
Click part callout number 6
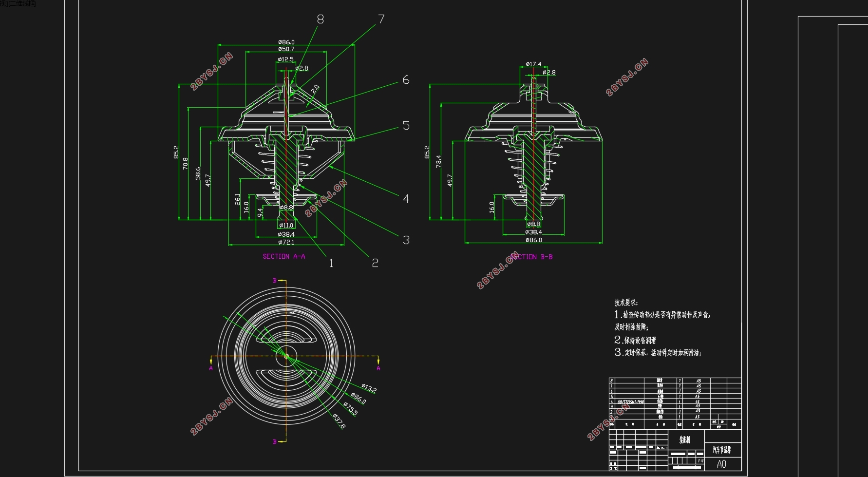(x=406, y=79)
